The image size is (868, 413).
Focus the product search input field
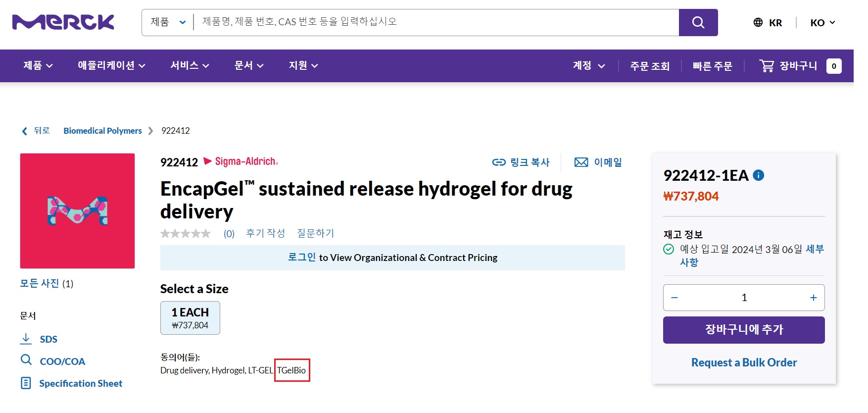436,22
